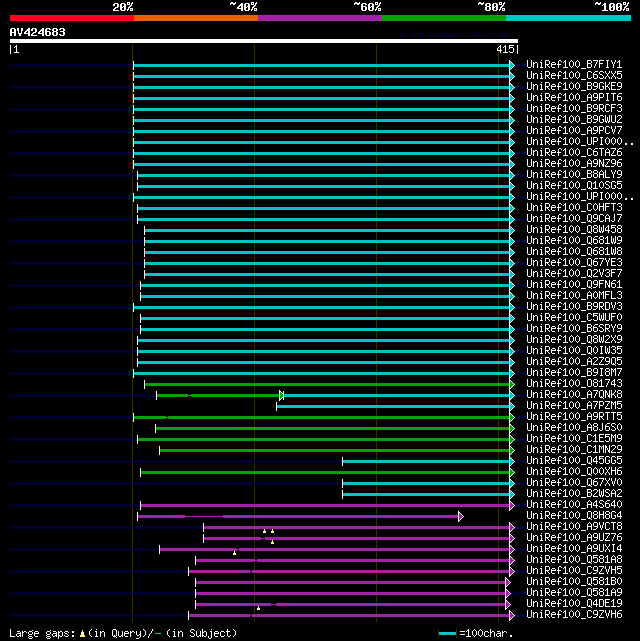640x641 pixels.
Task: Click the red 20% segment of the identity scale
Action: (x=72, y=18)
